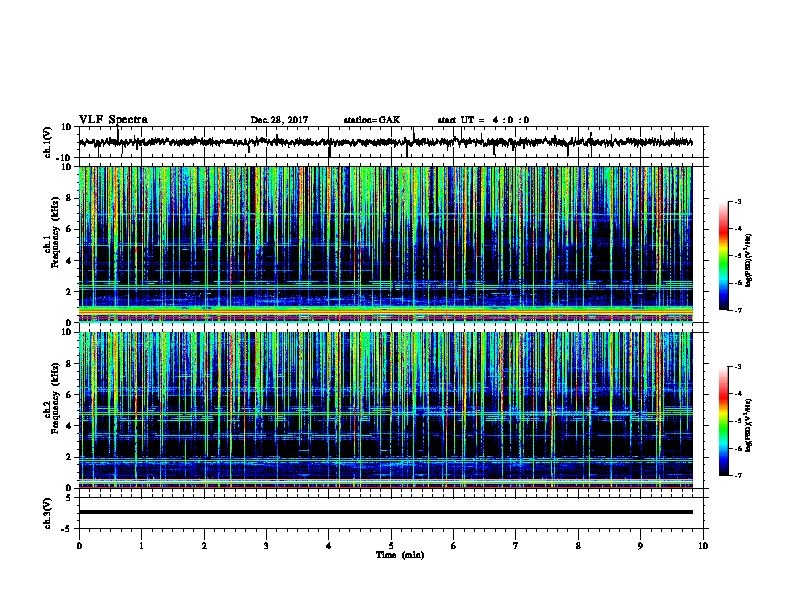
Task: Click the -3 label on ch.2 color scale
Action: (x=738, y=367)
